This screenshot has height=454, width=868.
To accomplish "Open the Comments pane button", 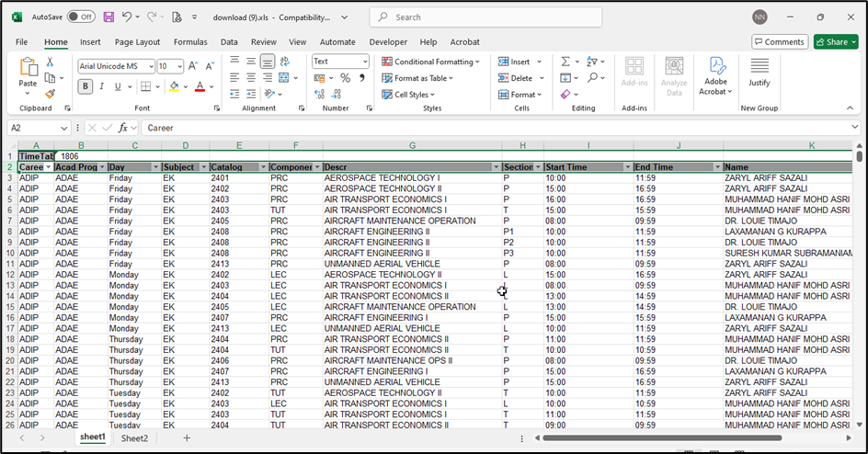I will [x=780, y=41].
